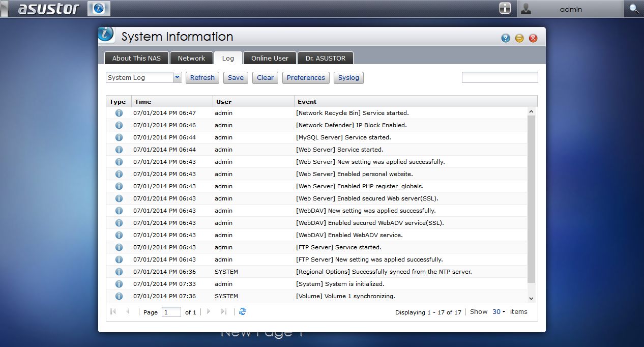Image resolution: width=644 pixels, height=347 pixels.
Task: Click the log list scrollbar down arrow
Action: [532, 299]
